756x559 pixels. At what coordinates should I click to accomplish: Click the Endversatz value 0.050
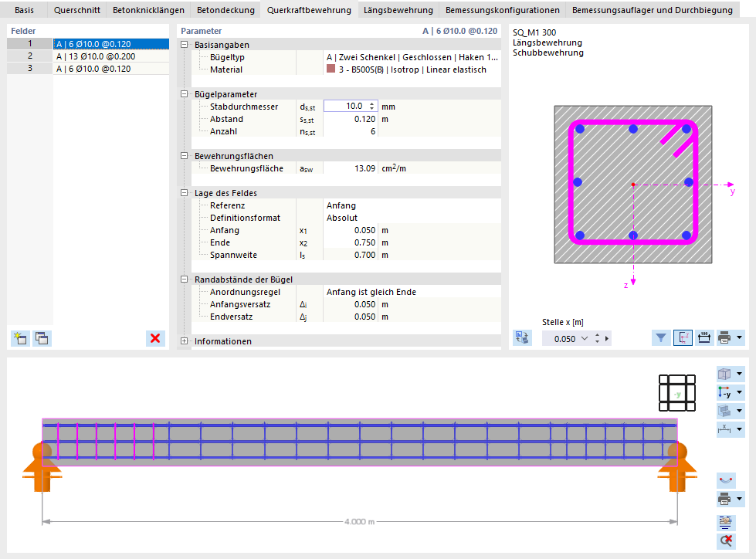(351, 317)
